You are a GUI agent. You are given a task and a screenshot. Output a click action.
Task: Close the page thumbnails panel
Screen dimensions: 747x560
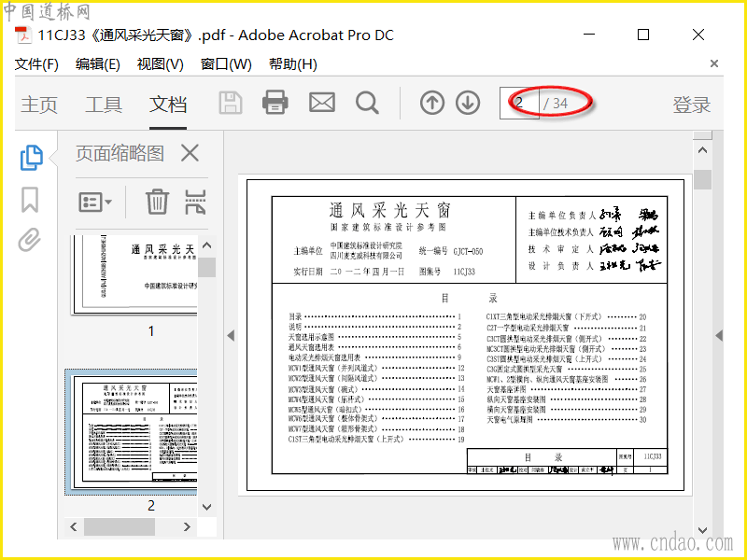(x=190, y=153)
